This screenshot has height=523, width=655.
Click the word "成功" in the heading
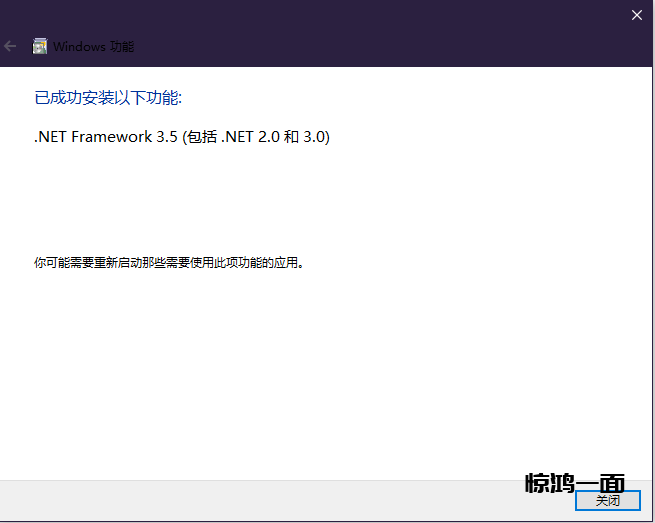[69, 98]
